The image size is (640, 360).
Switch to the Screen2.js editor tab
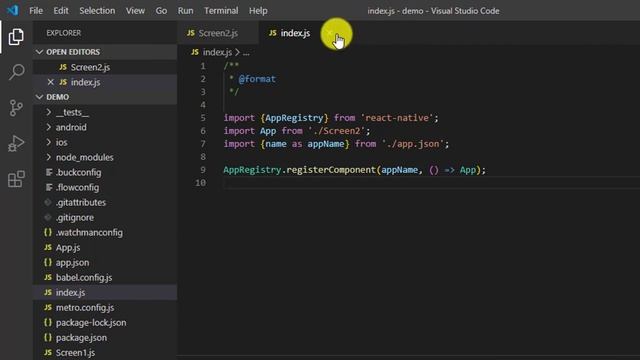click(218, 33)
